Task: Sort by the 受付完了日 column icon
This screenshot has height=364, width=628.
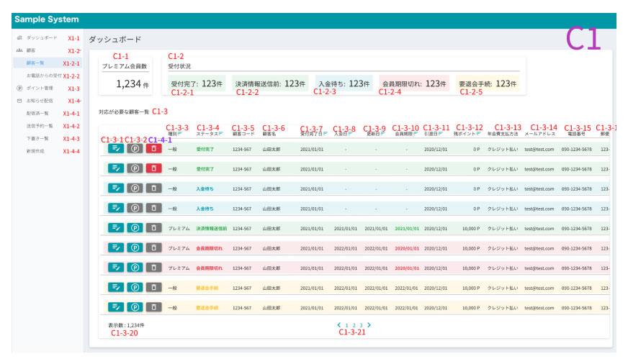Action: 326,134
